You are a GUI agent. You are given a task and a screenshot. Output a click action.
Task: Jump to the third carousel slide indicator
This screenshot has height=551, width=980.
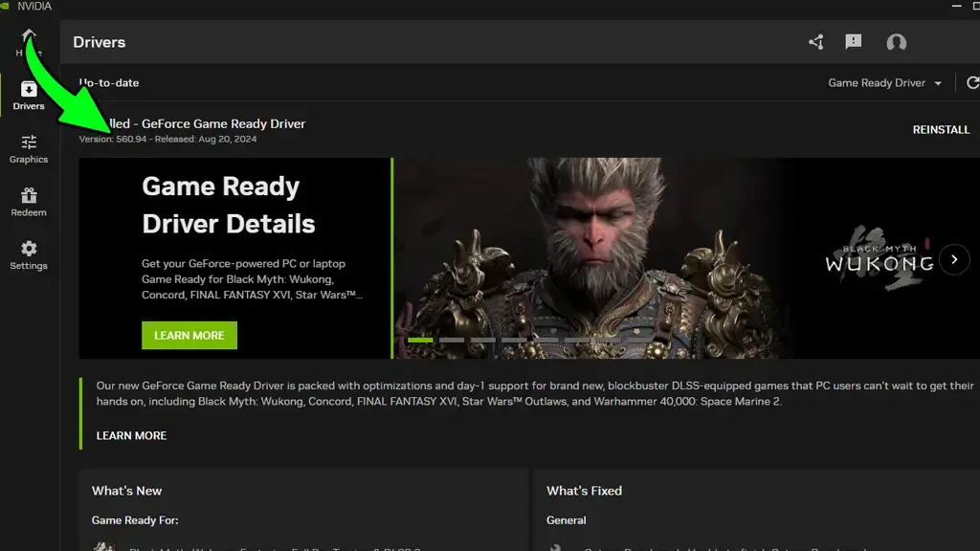pyautogui.click(x=482, y=340)
